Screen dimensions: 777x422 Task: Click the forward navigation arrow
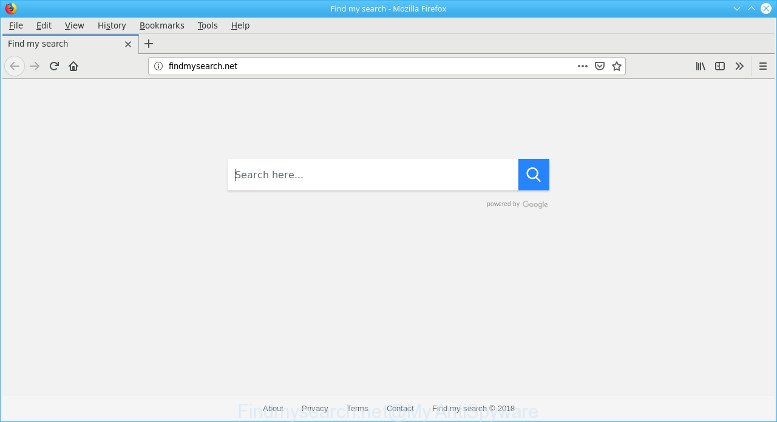34,66
